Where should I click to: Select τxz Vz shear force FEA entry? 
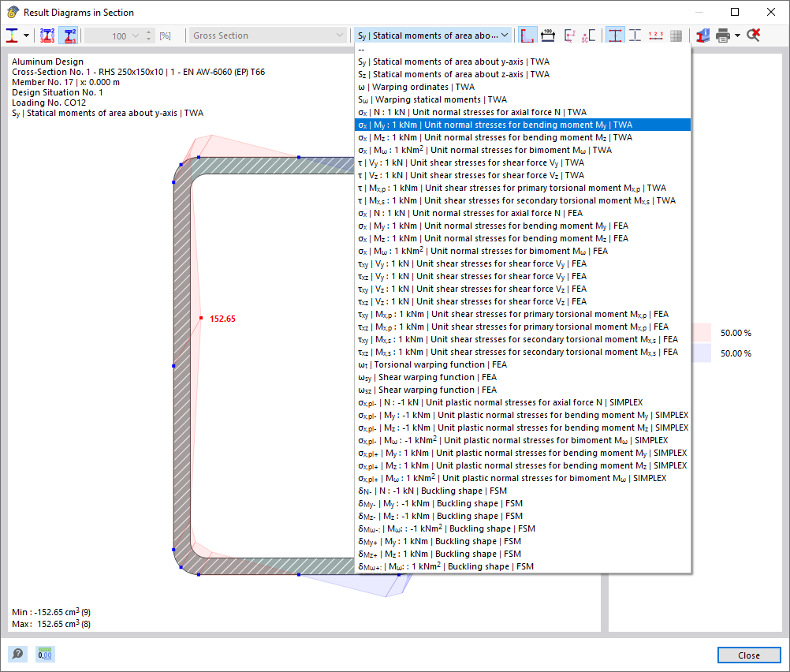tap(523, 301)
